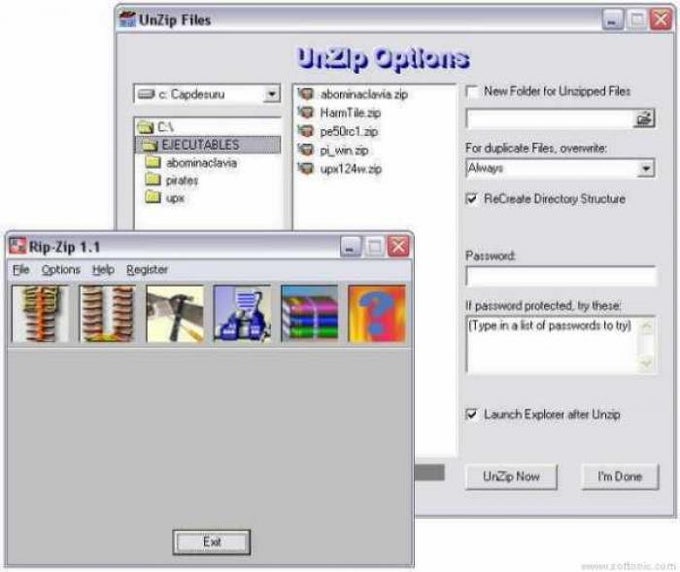Screen dimensions: 680x572
Task: Open the Register menu in Rip-Zip
Action: coord(147,270)
